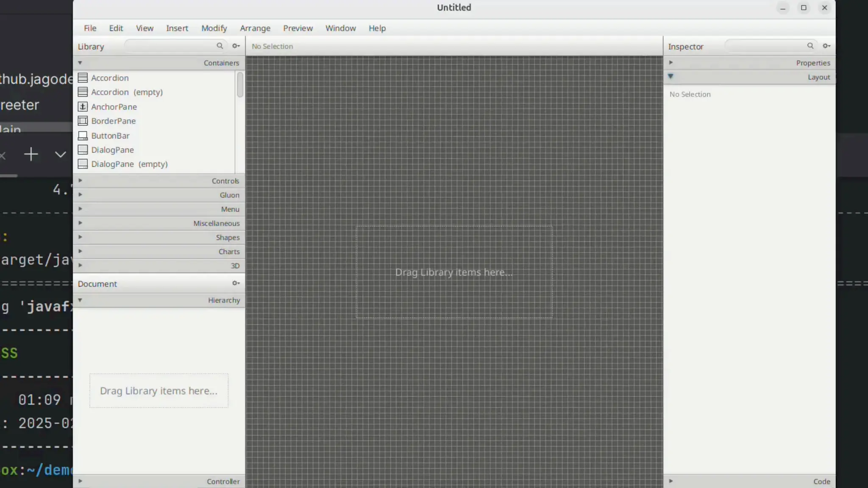Select the Accordion (empty) library item
Screen dimensions: 868x488
[x=127, y=92]
